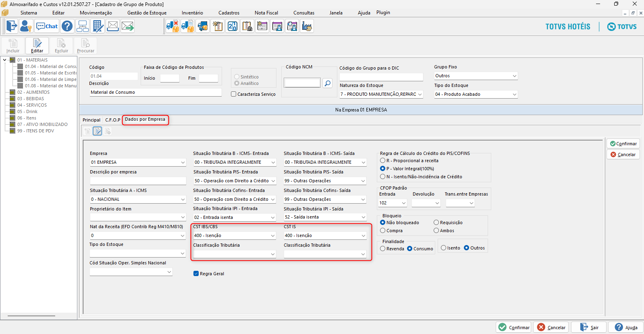Screen dimensions: 644x334
Task: Open the Empresa dropdown
Action: 138,162
